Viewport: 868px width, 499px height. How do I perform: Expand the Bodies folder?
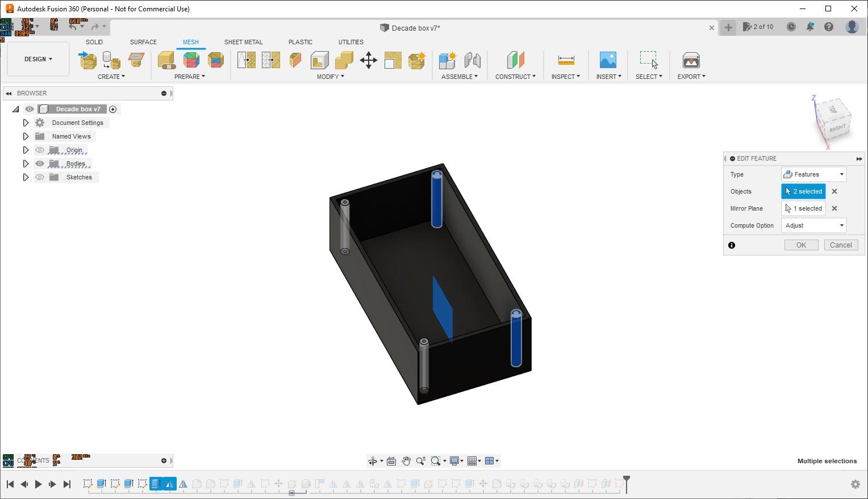pyautogui.click(x=26, y=163)
